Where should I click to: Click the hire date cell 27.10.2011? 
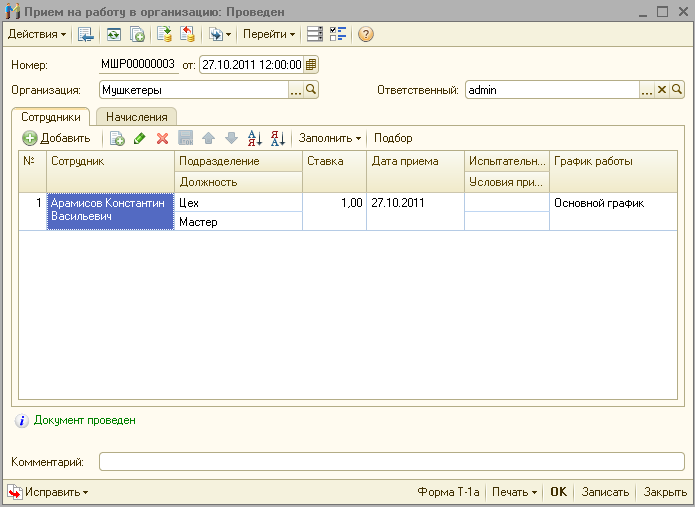pos(415,211)
